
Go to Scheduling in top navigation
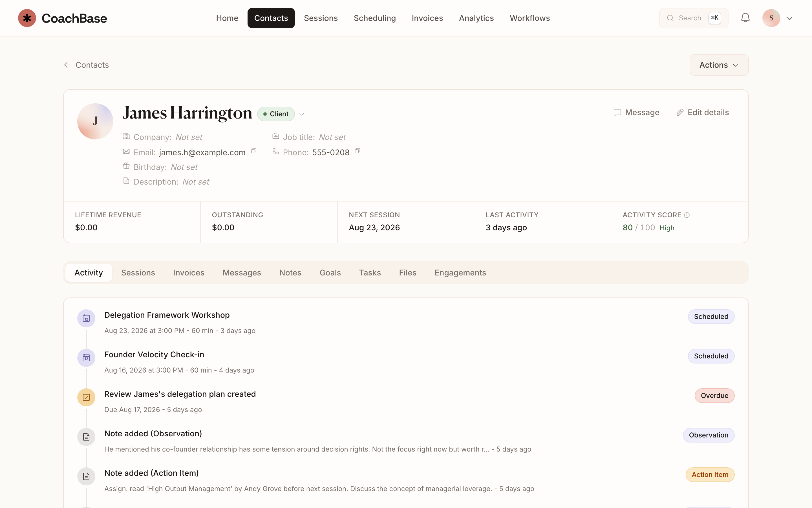pyautogui.click(x=374, y=18)
